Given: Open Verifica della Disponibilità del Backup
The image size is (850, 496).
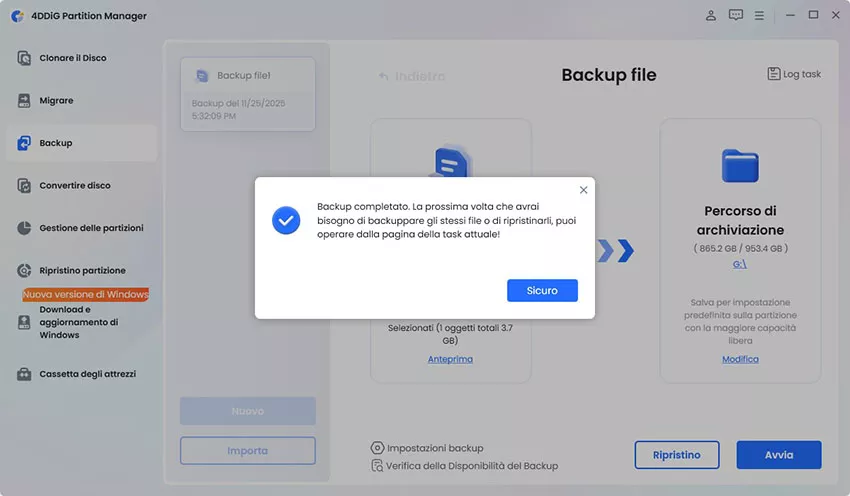Looking at the screenshot, I should [x=472, y=466].
